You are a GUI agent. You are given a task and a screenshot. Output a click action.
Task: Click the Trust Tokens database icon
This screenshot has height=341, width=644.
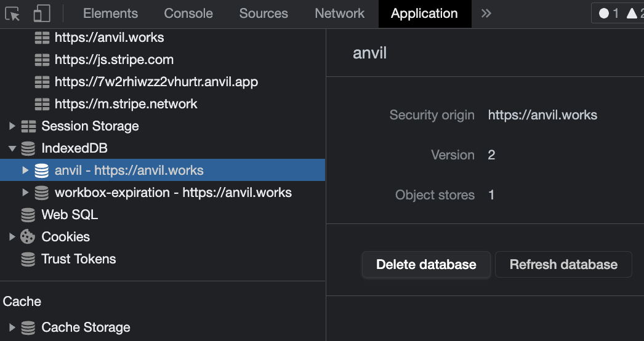click(28, 259)
